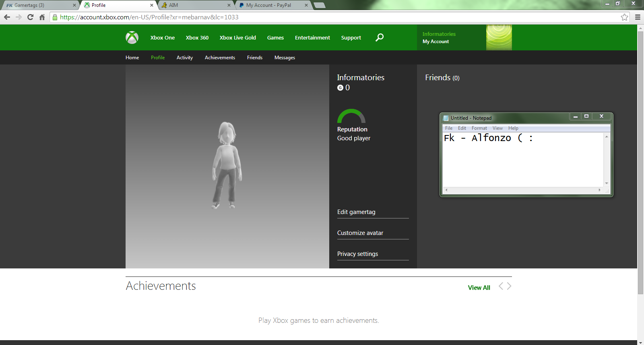This screenshot has height=345, width=644.
Task: Click the Notepad title bar icon
Action: point(446,118)
